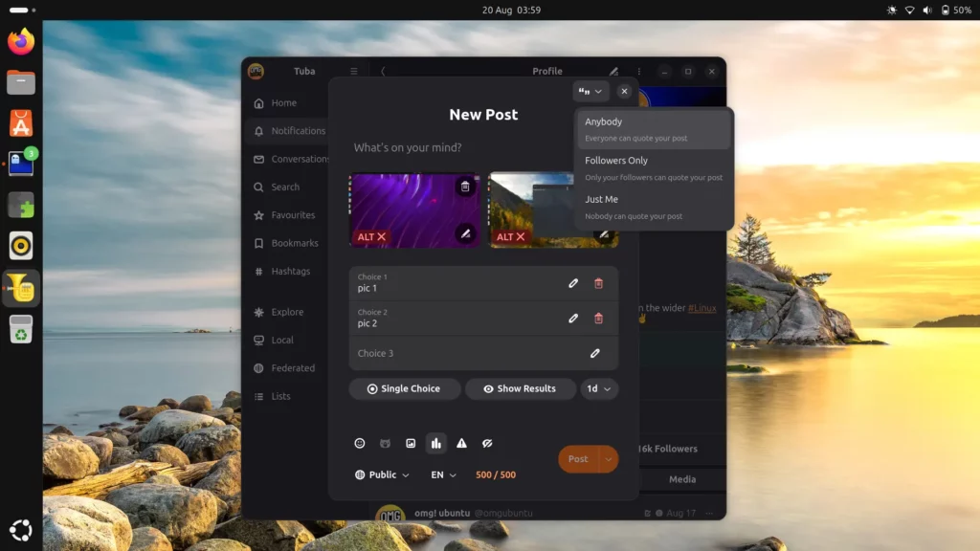Delete the purple image attachment
The height and width of the screenshot is (551, 980).
click(465, 187)
